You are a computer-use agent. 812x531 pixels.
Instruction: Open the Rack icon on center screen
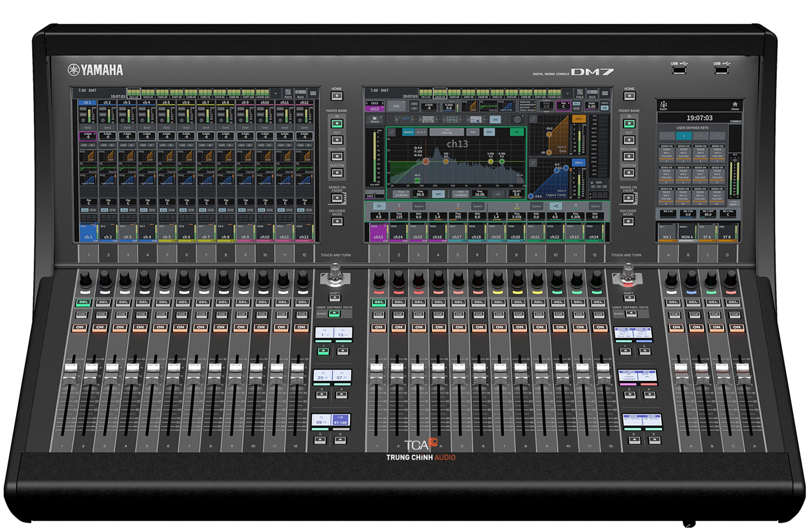pyautogui.click(x=592, y=94)
